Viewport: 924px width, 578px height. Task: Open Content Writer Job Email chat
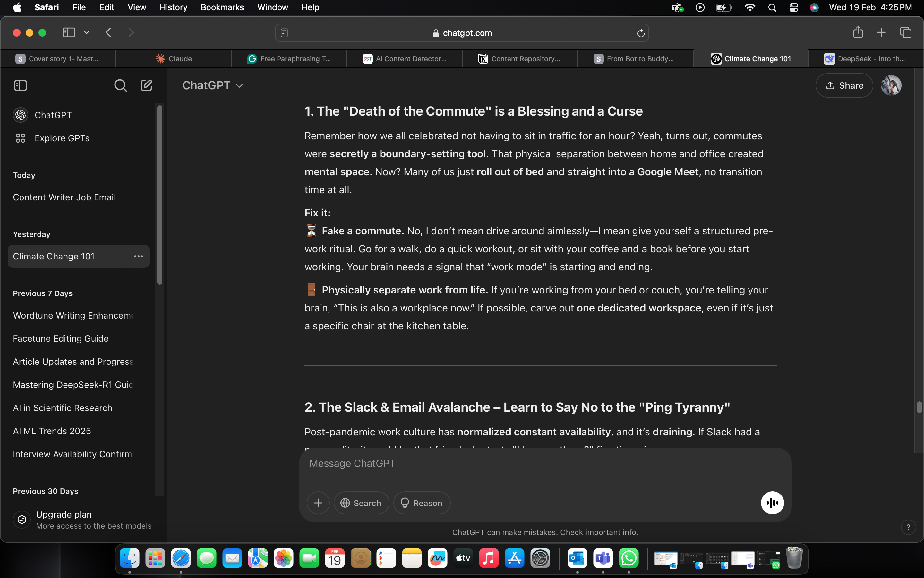(x=78, y=197)
